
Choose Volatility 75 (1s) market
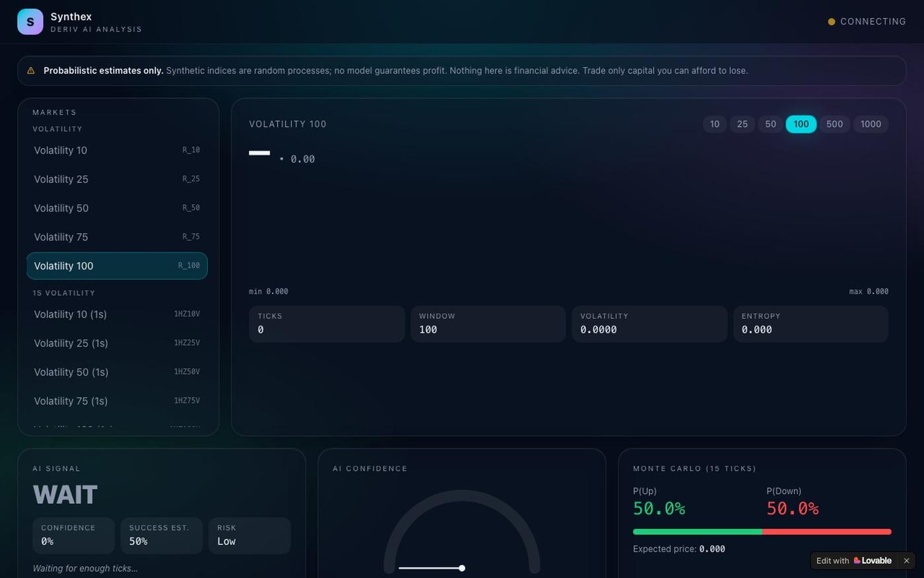[117, 401]
